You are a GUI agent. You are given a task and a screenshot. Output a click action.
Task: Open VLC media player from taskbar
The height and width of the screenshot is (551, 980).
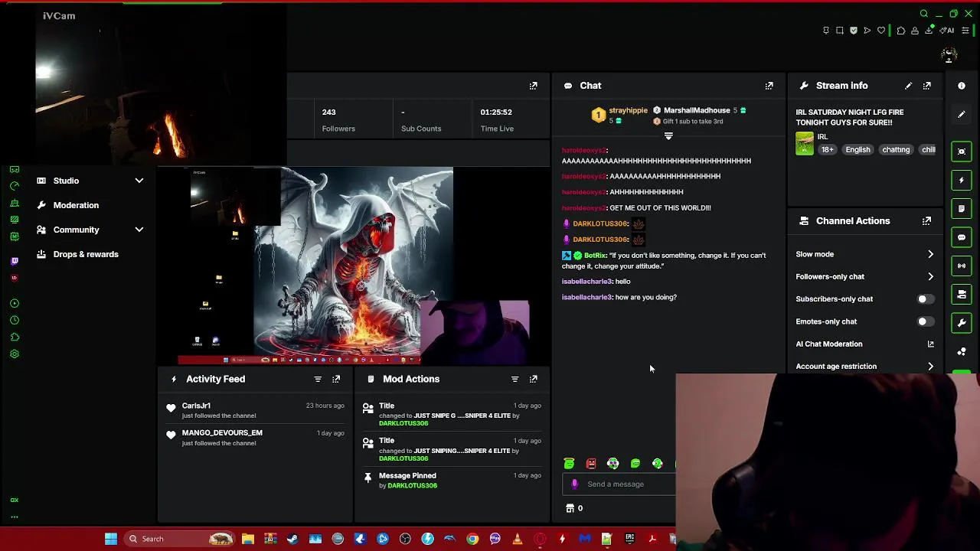[x=518, y=540]
